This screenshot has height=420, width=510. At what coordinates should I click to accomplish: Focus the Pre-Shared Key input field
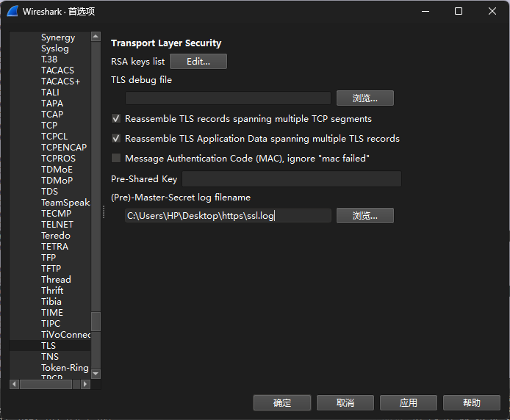[x=292, y=178]
